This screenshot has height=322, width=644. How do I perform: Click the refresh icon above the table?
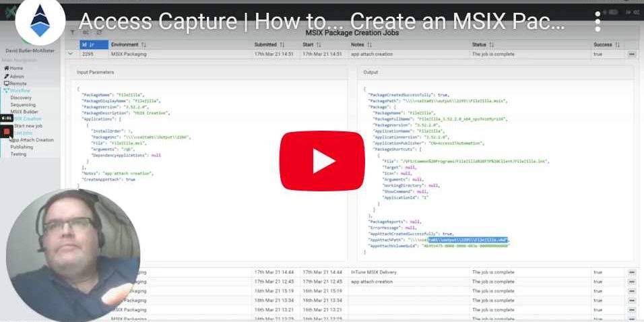point(99,32)
